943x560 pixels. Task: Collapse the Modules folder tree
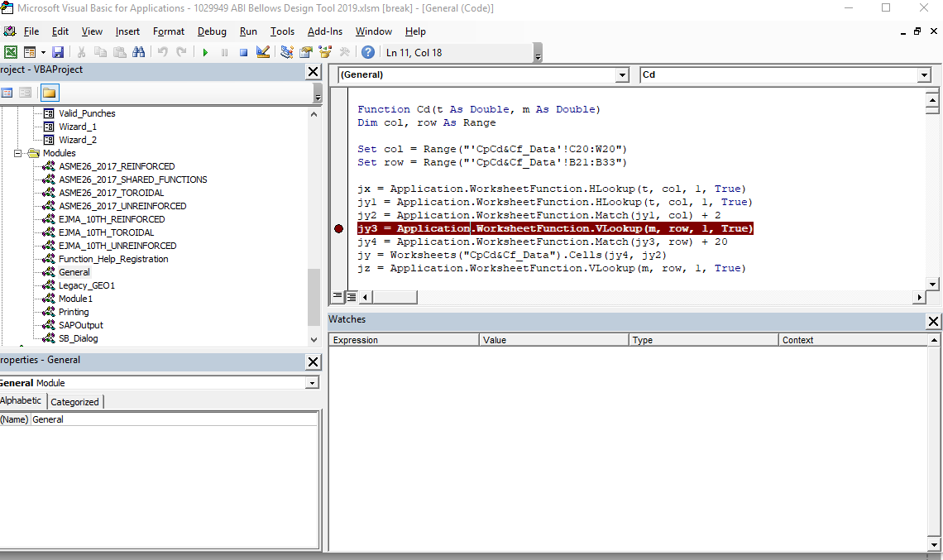(x=18, y=153)
